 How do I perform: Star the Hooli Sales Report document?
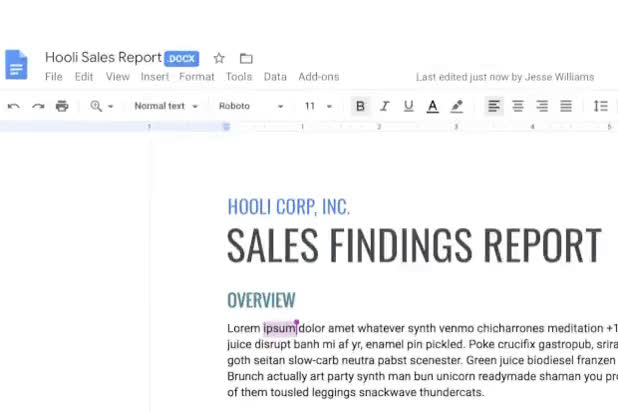(x=219, y=58)
